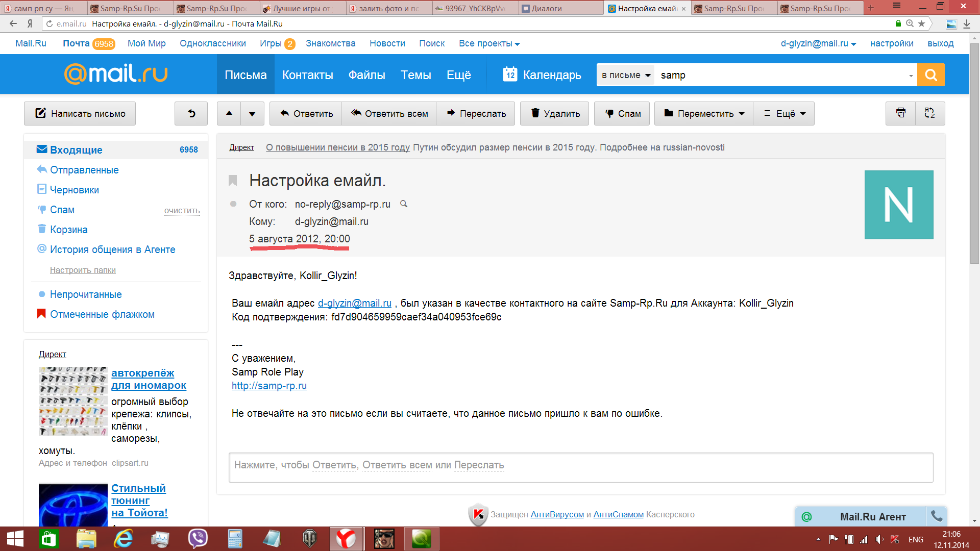Open the Yandex browser menu icon
Screen dimensions: 980x551
(x=897, y=6)
